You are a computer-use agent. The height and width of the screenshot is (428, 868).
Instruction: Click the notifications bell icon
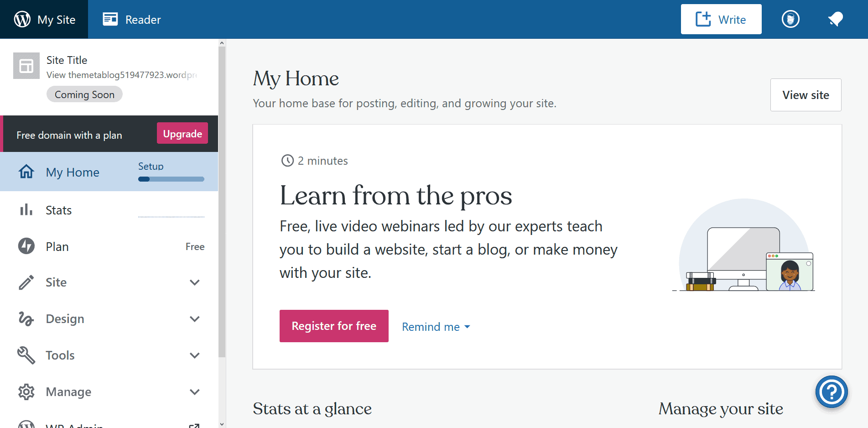coord(835,19)
